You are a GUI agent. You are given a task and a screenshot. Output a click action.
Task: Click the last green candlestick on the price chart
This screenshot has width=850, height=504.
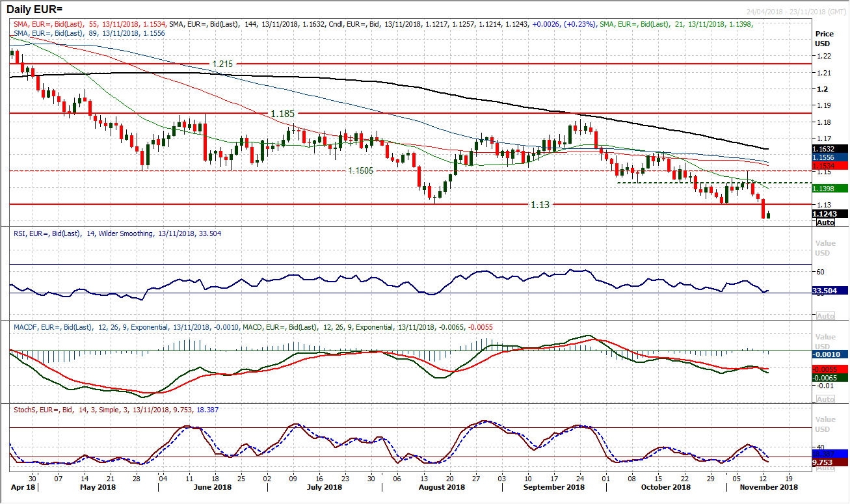769,215
